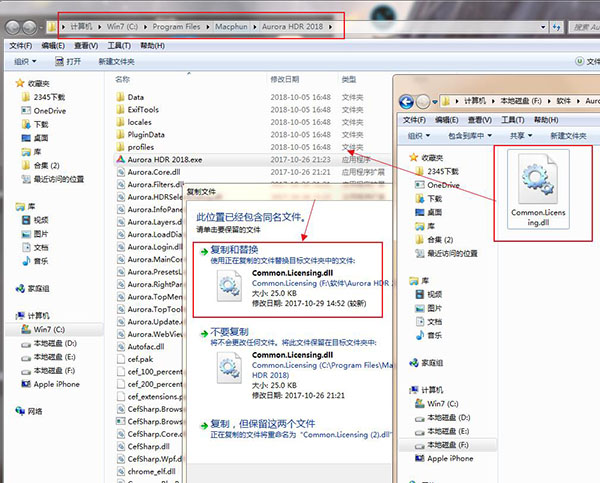
Task: Click Win7 (C:) breadcrumb in address bar
Action: (x=122, y=27)
